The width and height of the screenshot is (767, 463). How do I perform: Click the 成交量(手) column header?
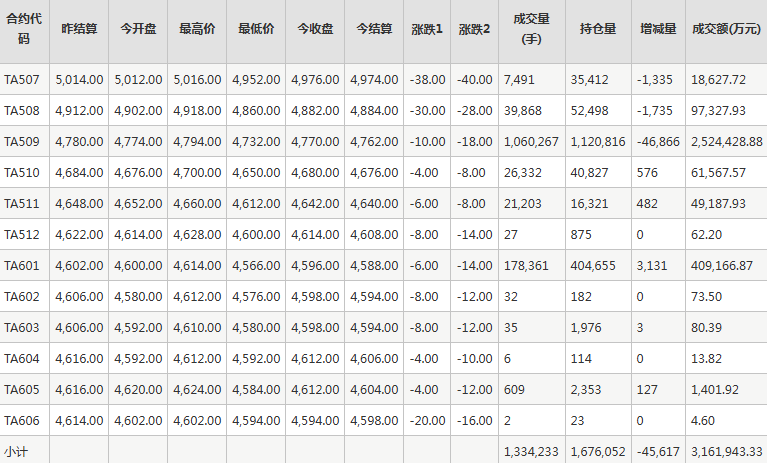[x=532, y=29]
